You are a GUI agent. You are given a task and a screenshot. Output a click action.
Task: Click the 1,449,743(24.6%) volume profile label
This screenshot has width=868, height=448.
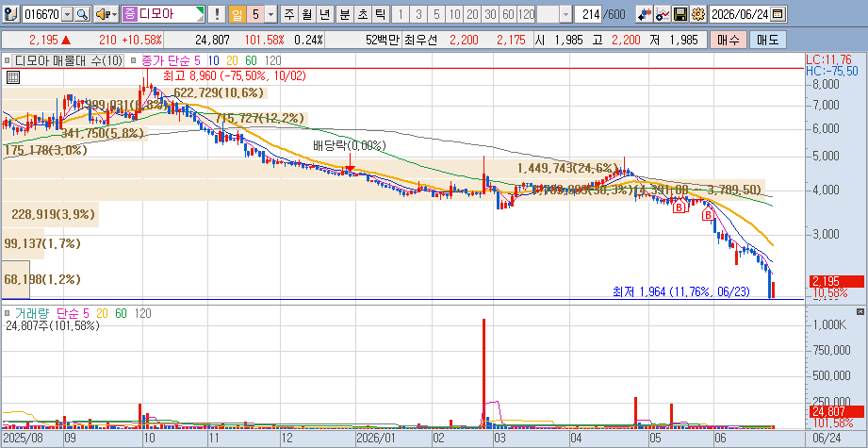567,168
